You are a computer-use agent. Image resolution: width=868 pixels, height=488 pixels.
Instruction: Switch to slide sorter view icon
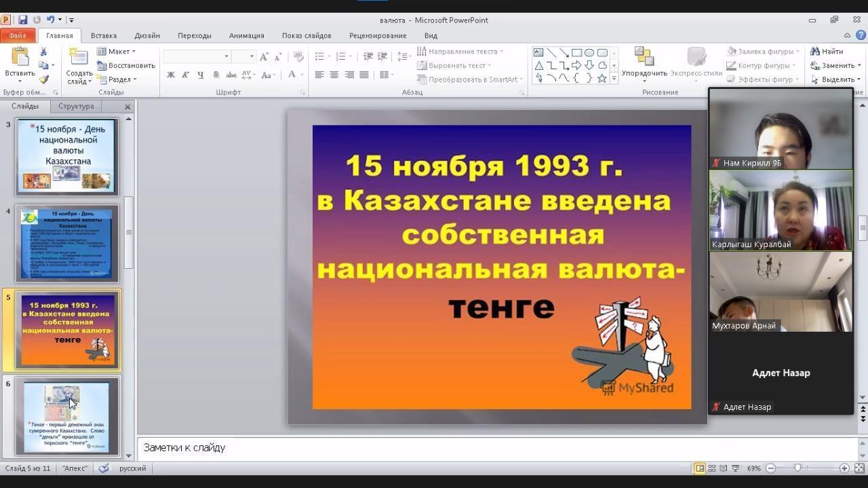pos(711,468)
